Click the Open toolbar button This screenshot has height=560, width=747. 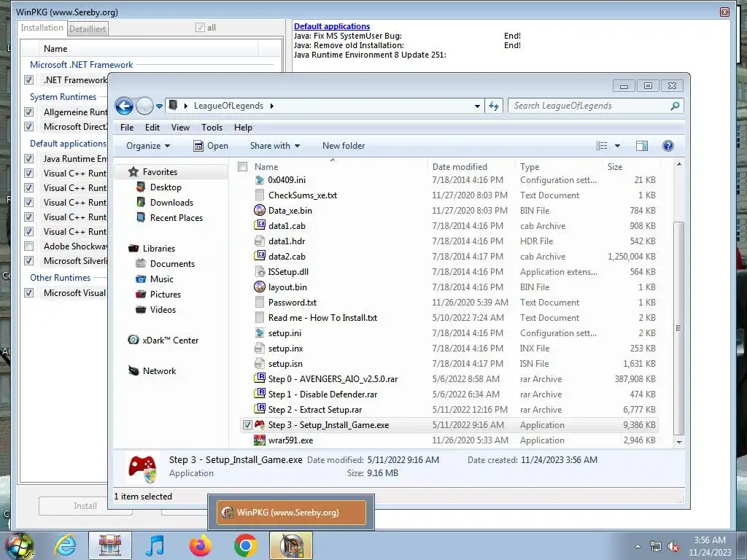211,146
